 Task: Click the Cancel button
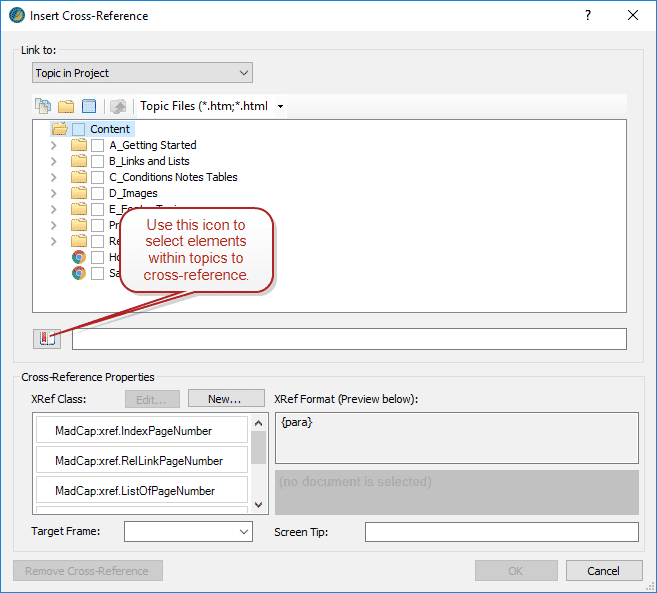pos(604,571)
